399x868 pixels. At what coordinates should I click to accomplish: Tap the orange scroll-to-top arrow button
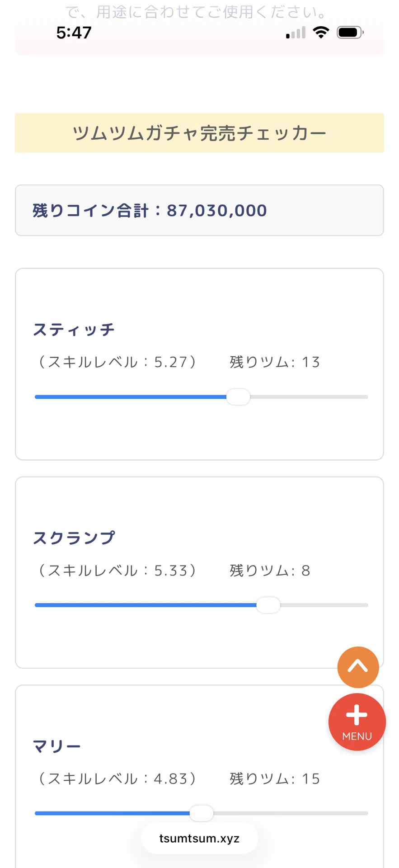tap(358, 667)
